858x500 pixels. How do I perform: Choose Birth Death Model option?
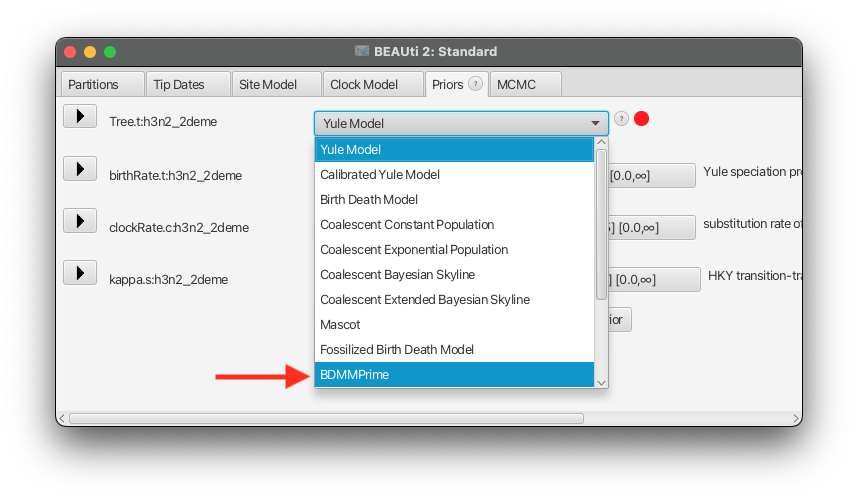click(454, 200)
